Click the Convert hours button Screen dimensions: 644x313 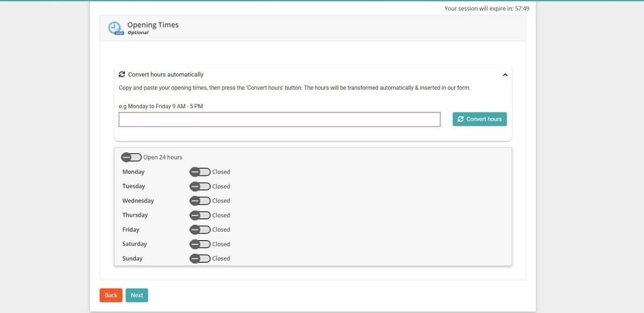pyautogui.click(x=480, y=119)
